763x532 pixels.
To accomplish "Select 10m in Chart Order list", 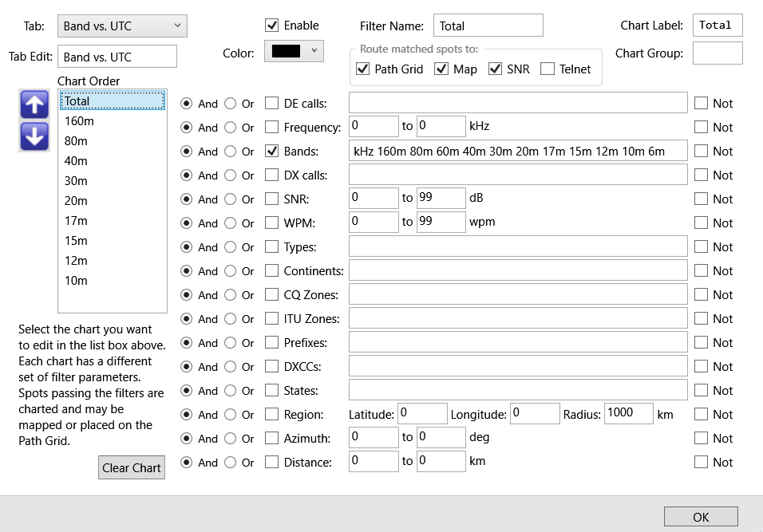I will (113, 281).
